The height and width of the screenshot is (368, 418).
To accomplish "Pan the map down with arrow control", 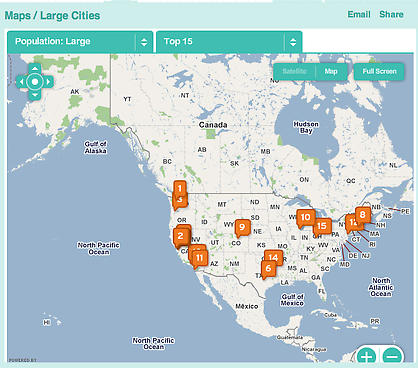I will (35, 95).
